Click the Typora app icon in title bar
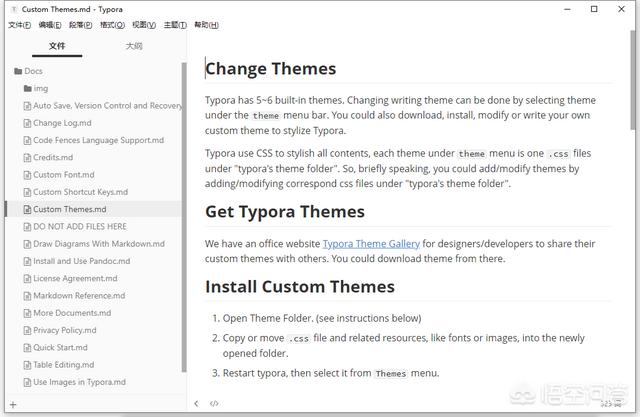Image resolution: width=640 pixels, height=417 pixels. (x=14, y=9)
